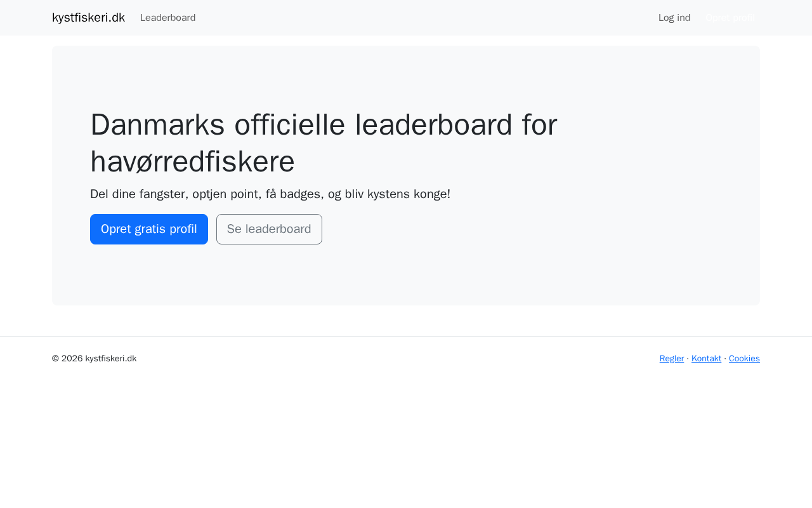The width and height of the screenshot is (812, 508).
Task: Click the kystfiskeri.dk brand logo
Action: click(88, 18)
